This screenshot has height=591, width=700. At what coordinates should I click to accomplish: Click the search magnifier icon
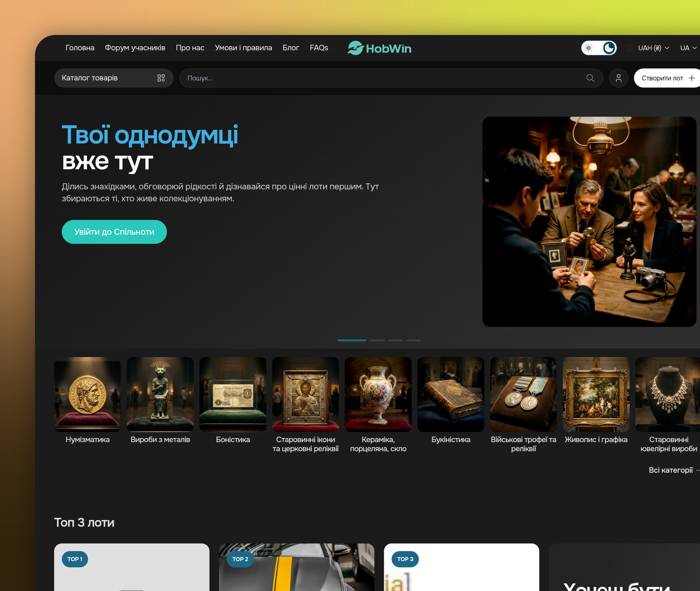coord(590,78)
